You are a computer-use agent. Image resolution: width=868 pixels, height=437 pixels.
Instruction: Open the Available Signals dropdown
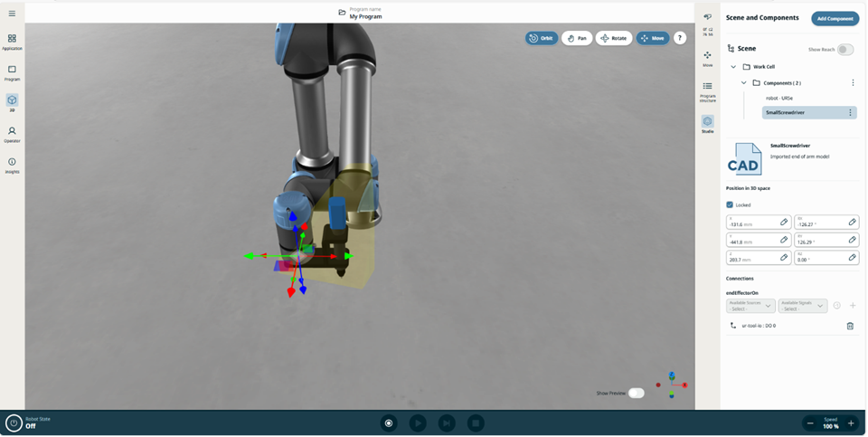(803, 306)
